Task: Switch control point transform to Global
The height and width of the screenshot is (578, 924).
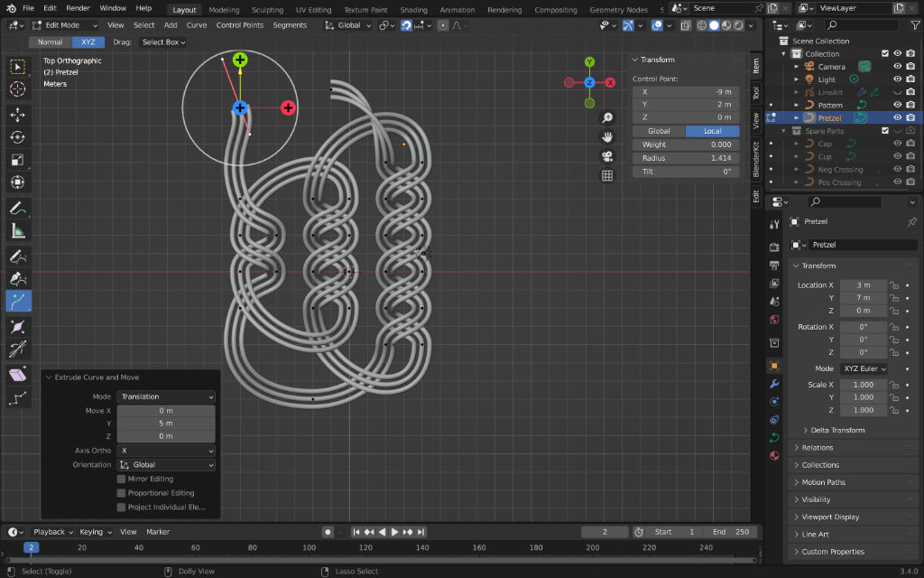Action: pos(659,131)
